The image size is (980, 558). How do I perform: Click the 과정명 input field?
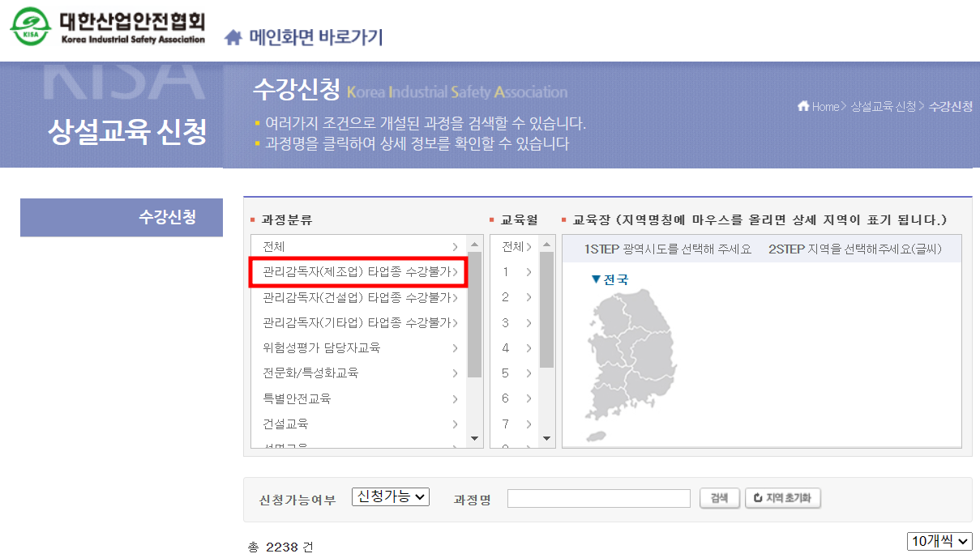[x=598, y=497]
